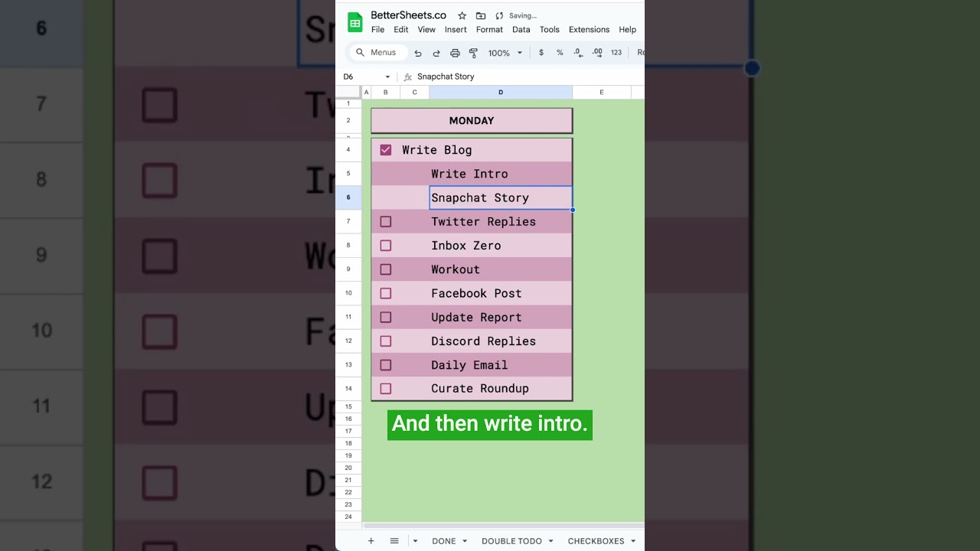Image resolution: width=980 pixels, height=551 pixels.
Task: Select column D header
Action: point(501,93)
